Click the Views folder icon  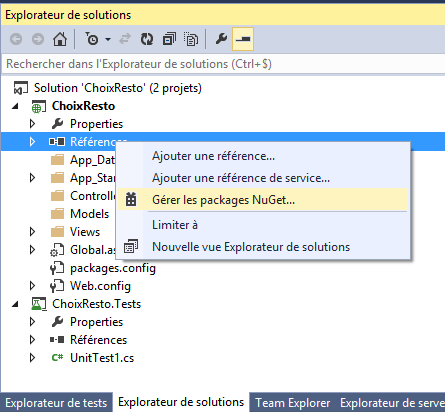[57, 232]
